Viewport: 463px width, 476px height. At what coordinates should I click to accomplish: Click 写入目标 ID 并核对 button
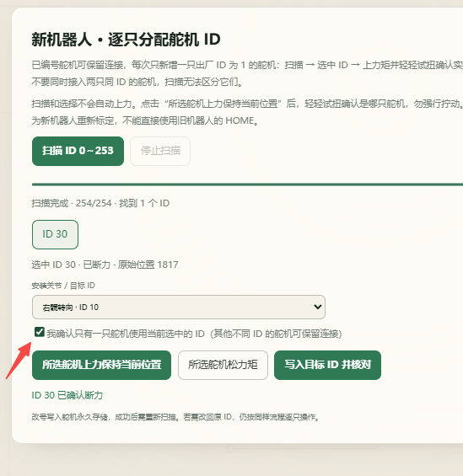click(x=327, y=365)
